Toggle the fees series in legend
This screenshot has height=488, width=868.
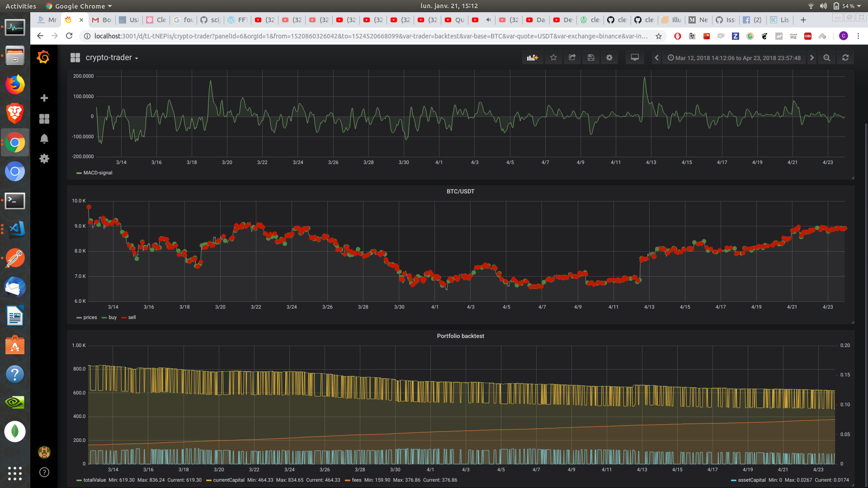(x=356, y=480)
